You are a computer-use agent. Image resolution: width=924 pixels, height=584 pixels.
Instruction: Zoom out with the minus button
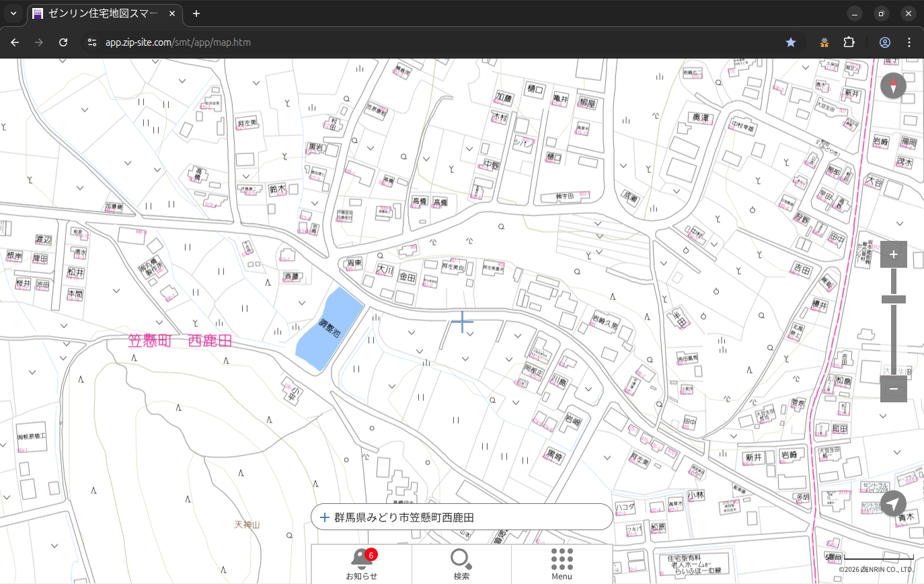[893, 389]
